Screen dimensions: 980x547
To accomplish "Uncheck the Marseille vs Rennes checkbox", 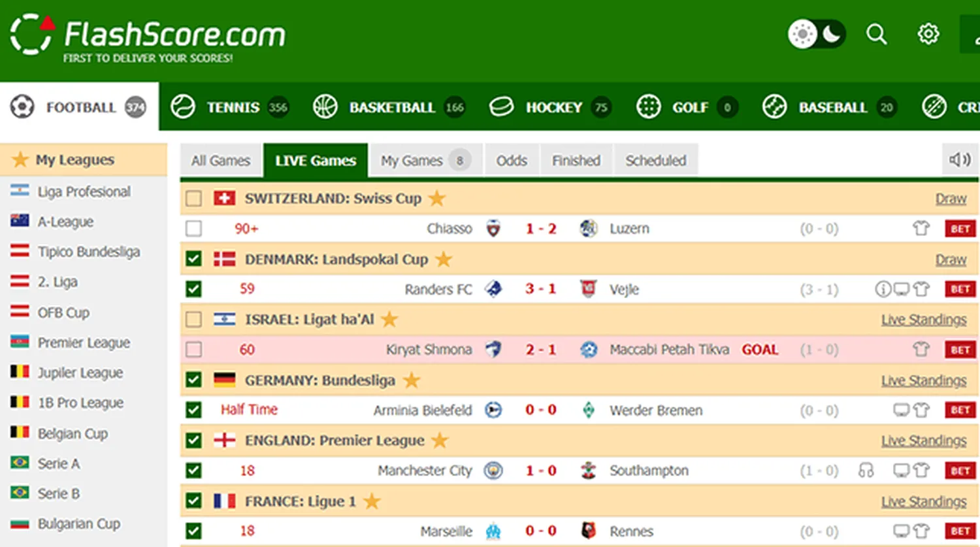I will pos(193,531).
